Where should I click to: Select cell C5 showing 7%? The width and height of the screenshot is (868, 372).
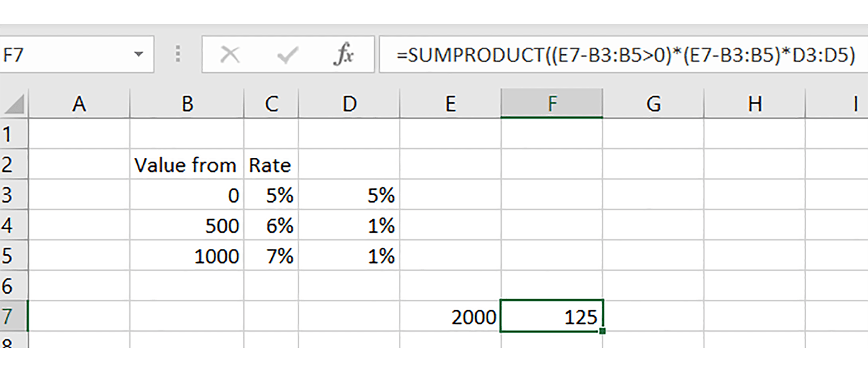point(271,256)
